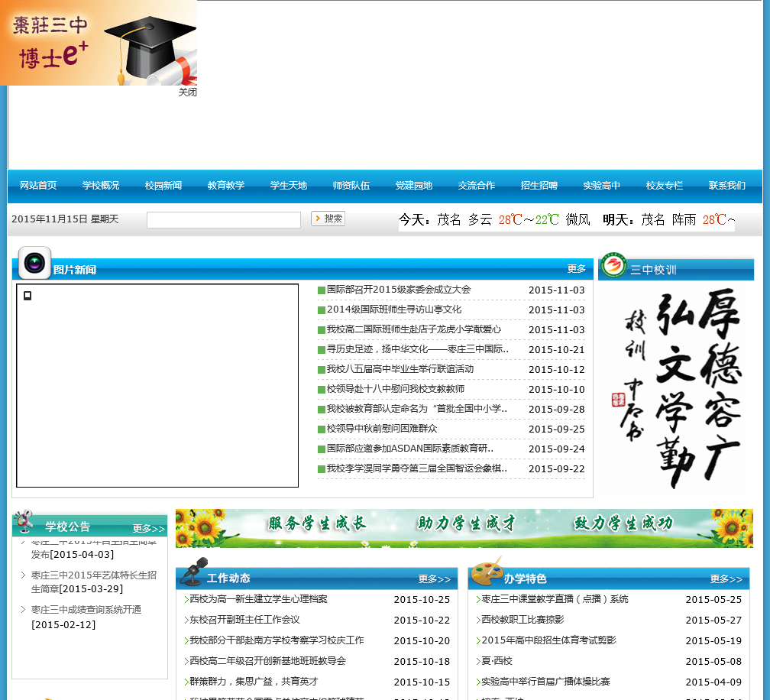Open 群策群力，集思广益，共育英才
The width and height of the screenshot is (770, 700).
254,682
